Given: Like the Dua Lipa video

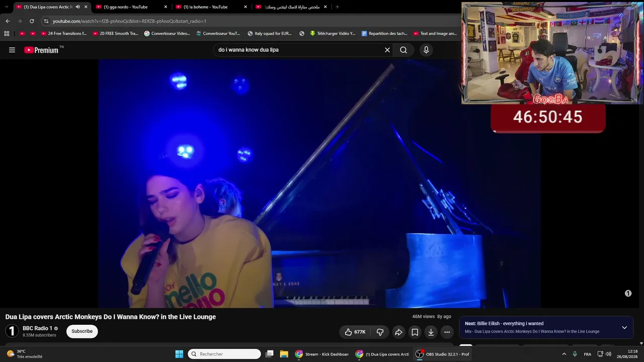Looking at the screenshot, I should [355, 332].
